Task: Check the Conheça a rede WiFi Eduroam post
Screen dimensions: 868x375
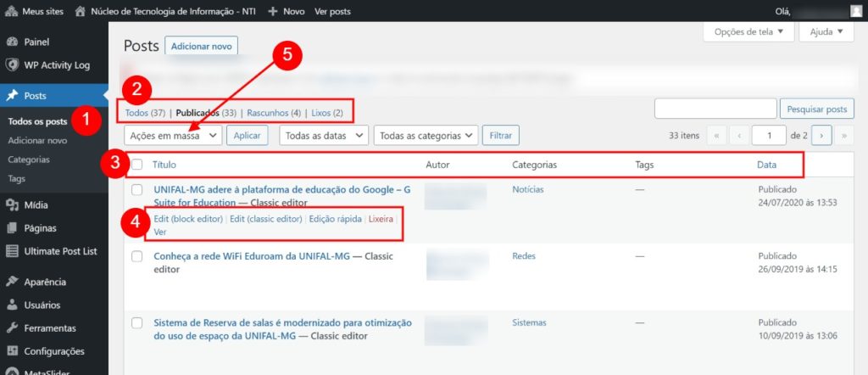Action: [x=137, y=256]
